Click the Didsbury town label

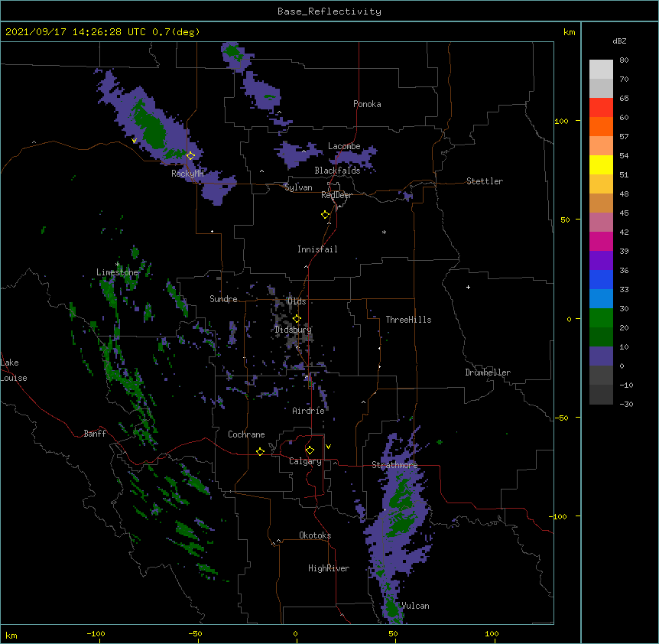pos(294,330)
